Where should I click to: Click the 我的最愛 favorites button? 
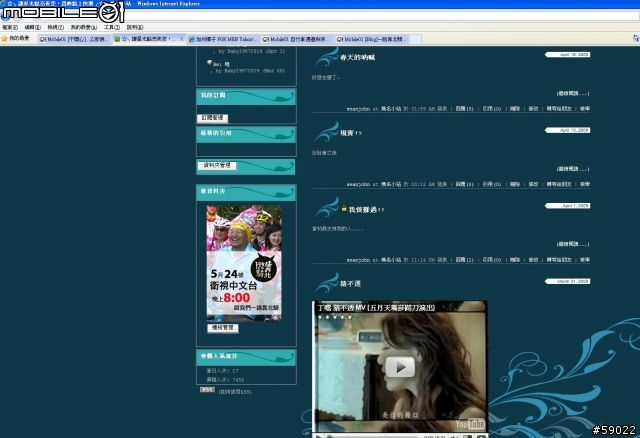pos(16,38)
